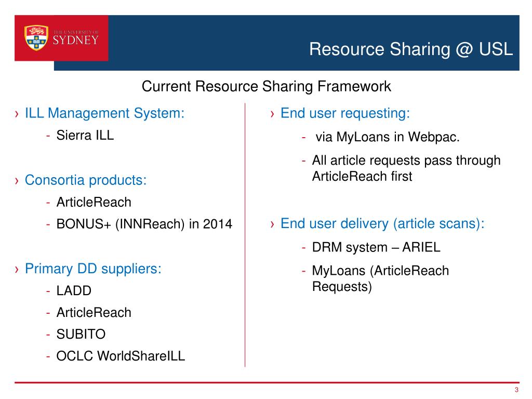Click 'ArticleReach' under Consortia products
Image resolution: width=532 pixels, height=399 pixels.
click(94, 202)
